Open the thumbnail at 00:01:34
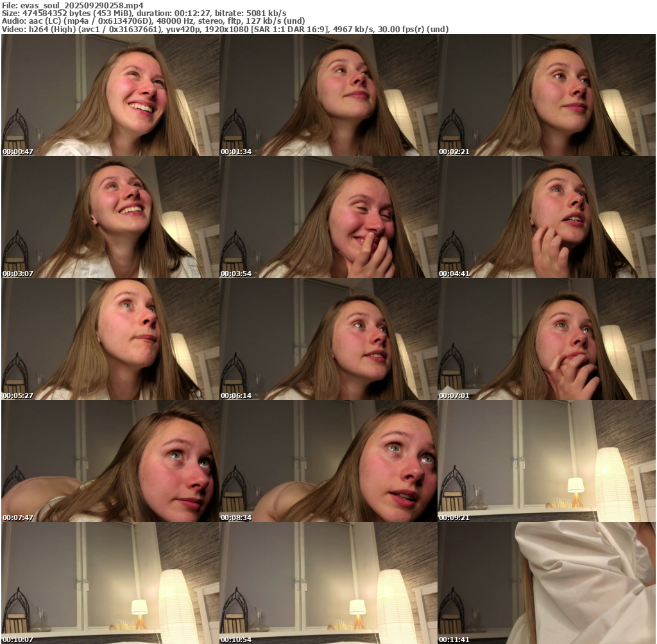The height and width of the screenshot is (644, 657). point(328,95)
